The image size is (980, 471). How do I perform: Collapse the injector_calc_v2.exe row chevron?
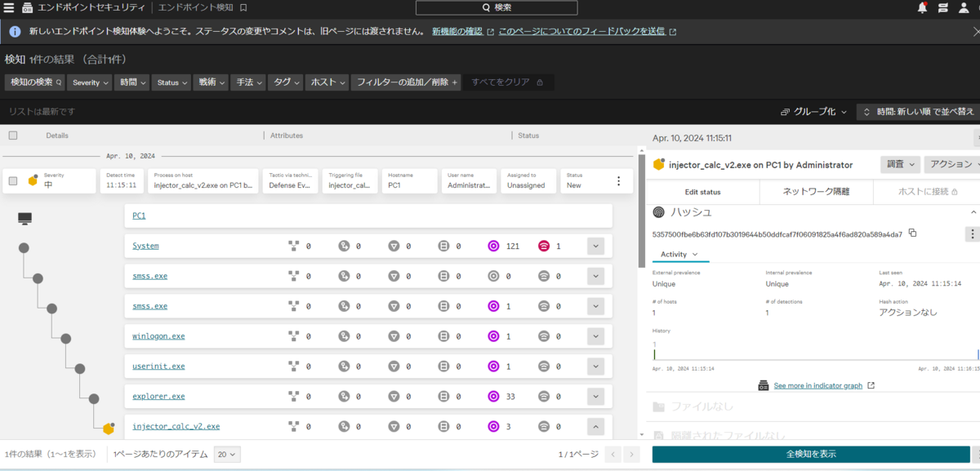point(595,426)
